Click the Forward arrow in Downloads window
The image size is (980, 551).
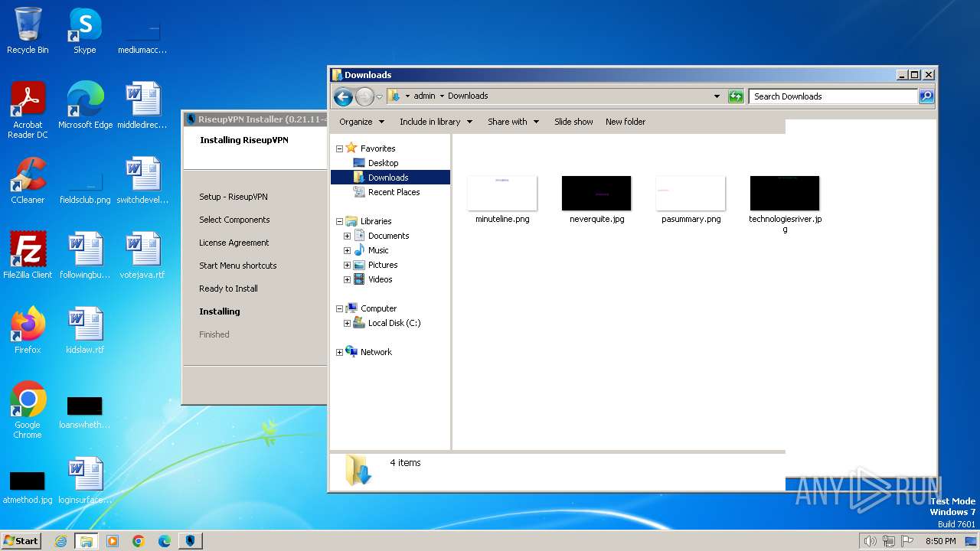click(x=364, y=96)
